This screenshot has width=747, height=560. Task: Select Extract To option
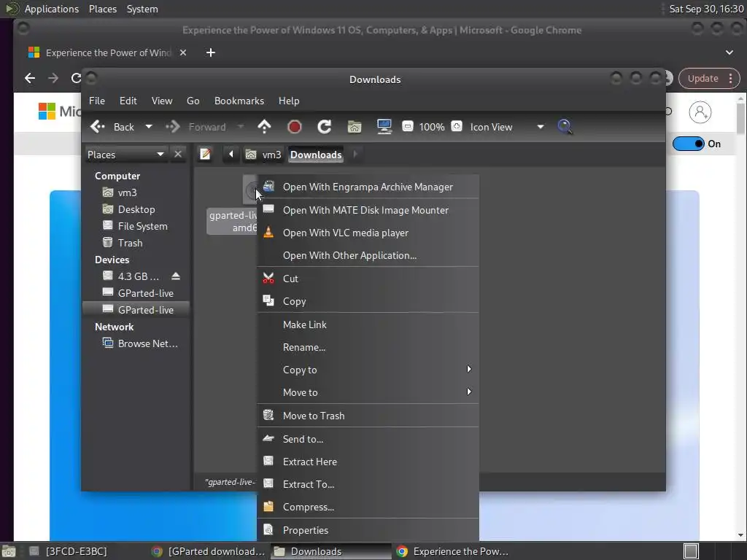point(368,484)
